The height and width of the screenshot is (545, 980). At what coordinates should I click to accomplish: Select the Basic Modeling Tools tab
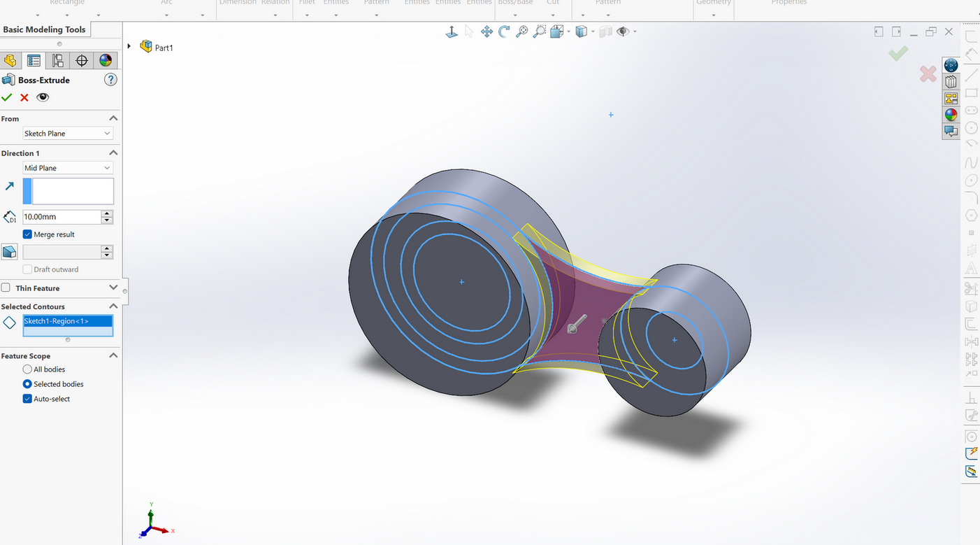click(x=45, y=29)
